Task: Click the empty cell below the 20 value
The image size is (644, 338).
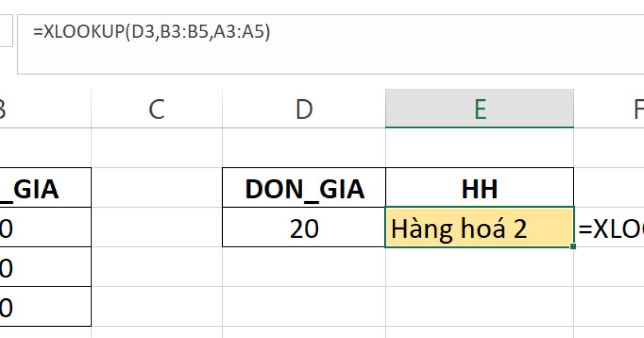Action: pyautogui.click(x=304, y=266)
